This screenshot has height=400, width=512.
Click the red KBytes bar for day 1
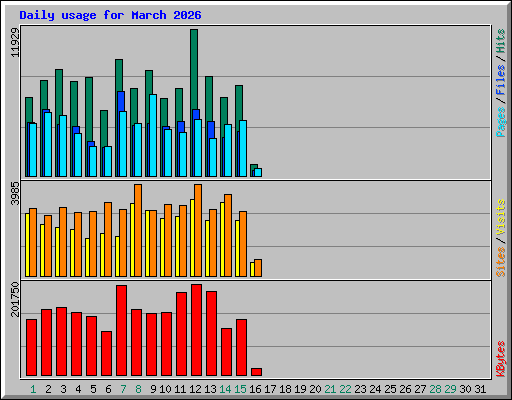point(31,347)
